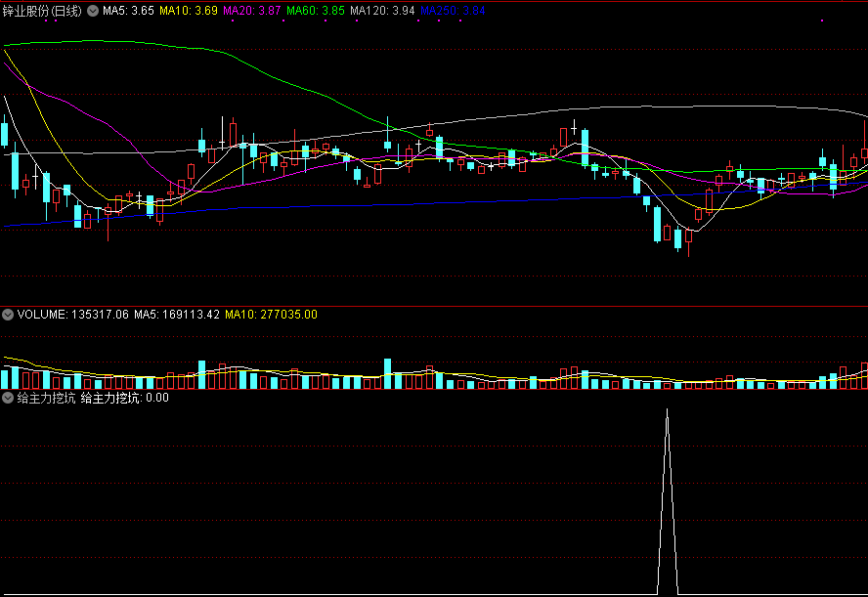
Task: Click the white spike peak in 给主力挖坑 indicator
Action: pos(667,410)
